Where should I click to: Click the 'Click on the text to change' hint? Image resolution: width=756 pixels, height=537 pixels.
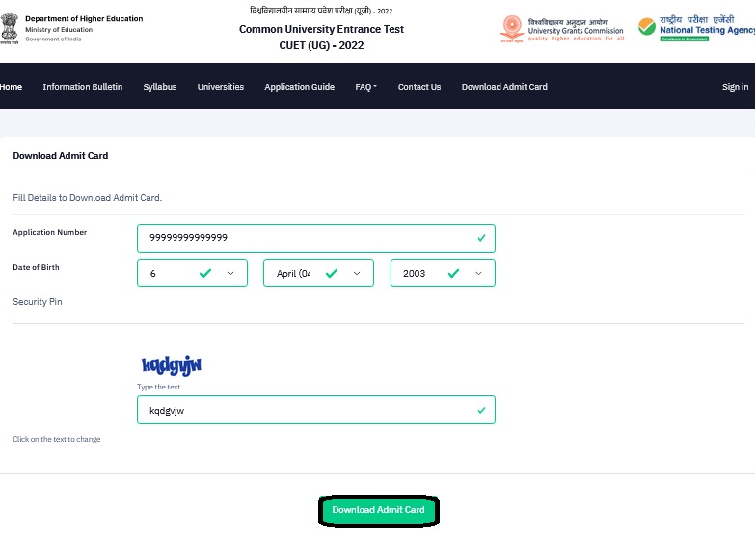pyautogui.click(x=56, y=439)
